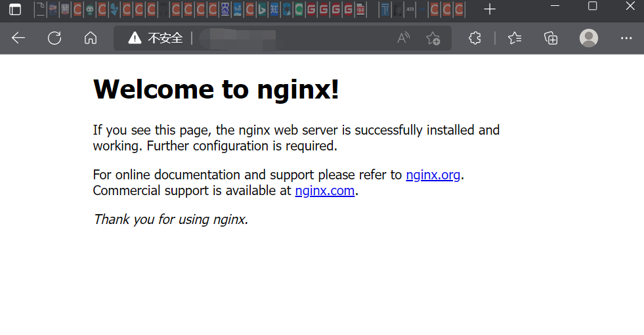Viewport: 644px width, 335px height.
Task: Open the browser home page
Action: click(x=91, y=38)
